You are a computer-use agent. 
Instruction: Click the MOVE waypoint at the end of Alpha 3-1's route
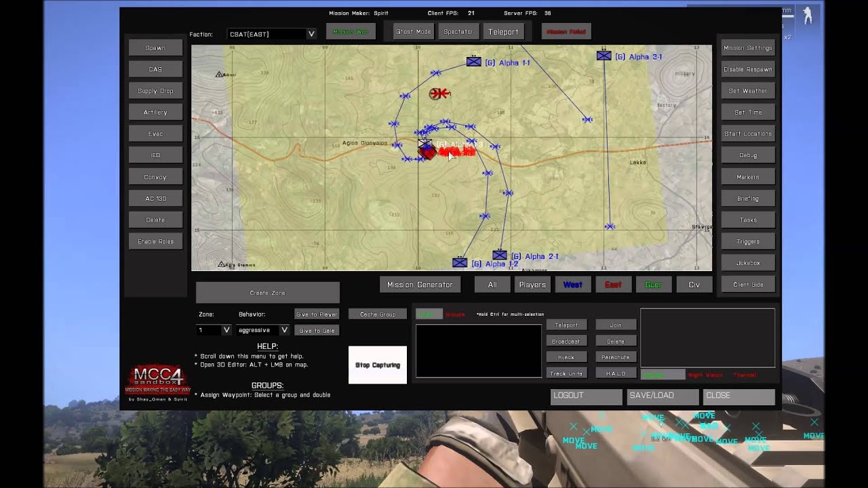tap(610, 226)
